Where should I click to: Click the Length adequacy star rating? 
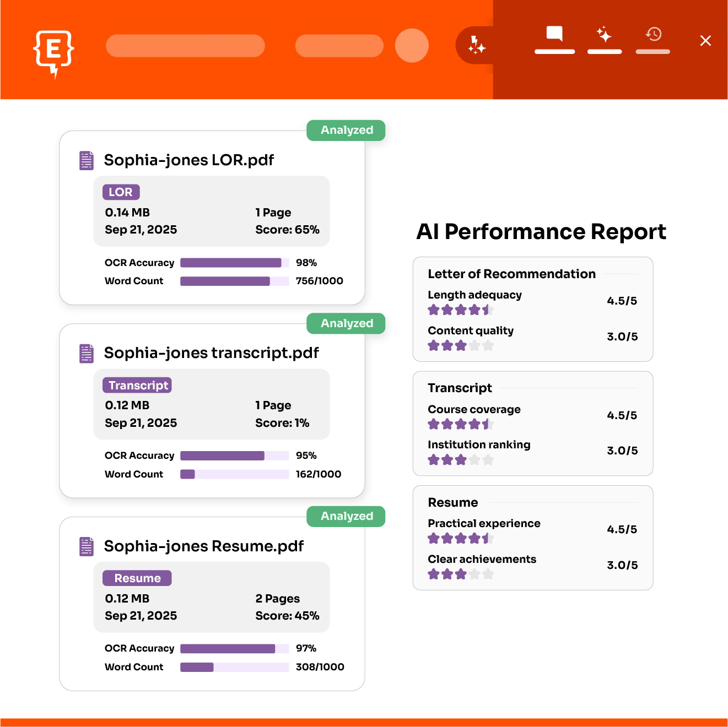tap(460, 310)
